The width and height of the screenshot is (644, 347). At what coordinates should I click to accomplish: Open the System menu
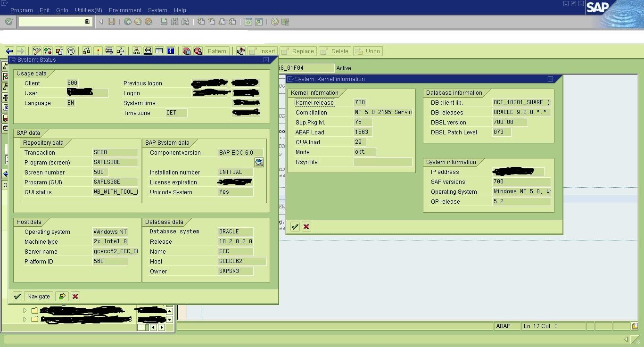157,10
